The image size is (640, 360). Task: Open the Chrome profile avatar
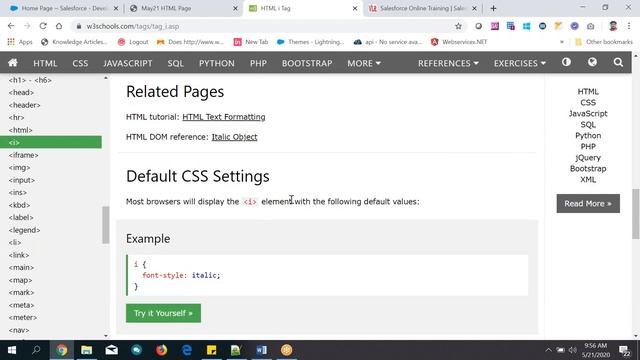click(x=613, y=26)
